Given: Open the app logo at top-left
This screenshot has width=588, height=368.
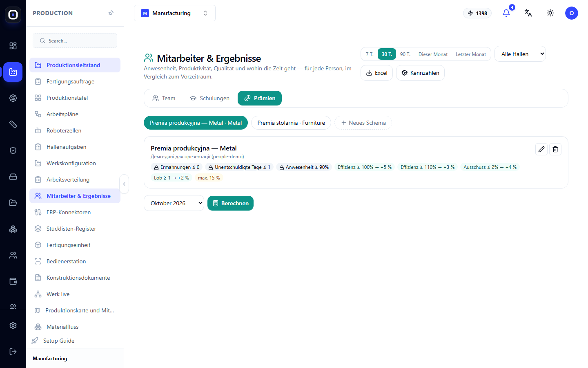Looking at the screenshot, I should 13,15.
